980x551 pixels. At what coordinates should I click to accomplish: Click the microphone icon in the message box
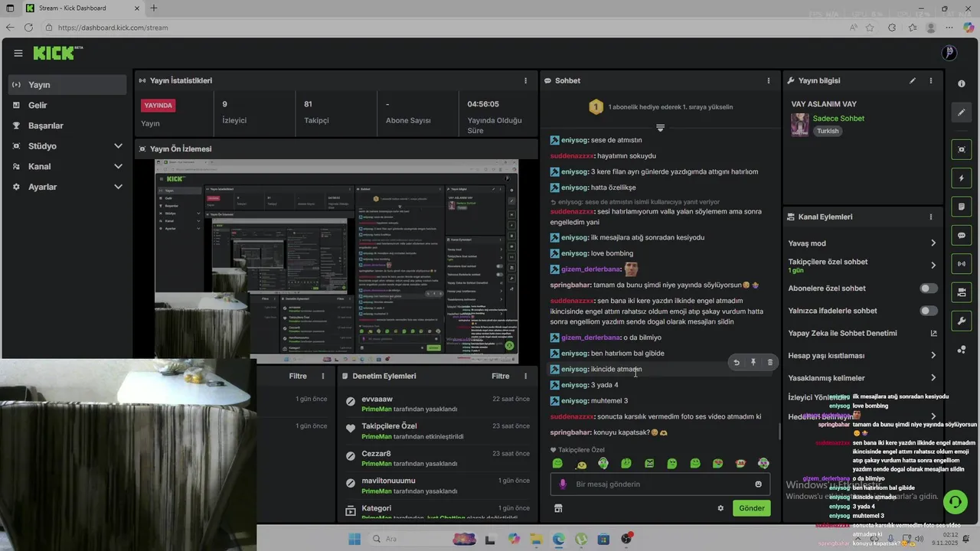click(563, 484)
